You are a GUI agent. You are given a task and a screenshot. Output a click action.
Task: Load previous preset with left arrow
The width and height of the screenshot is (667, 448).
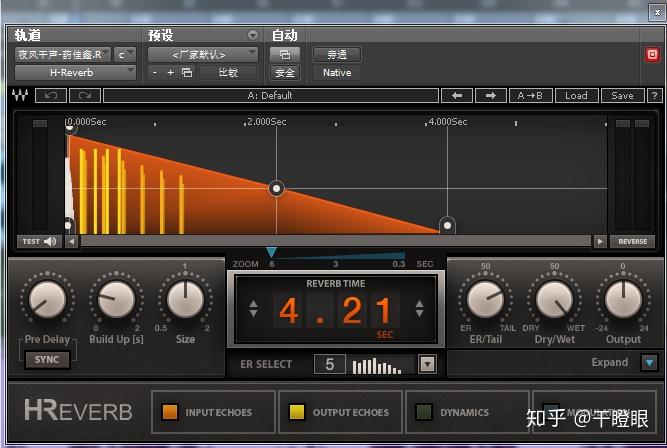pos(457,96)
